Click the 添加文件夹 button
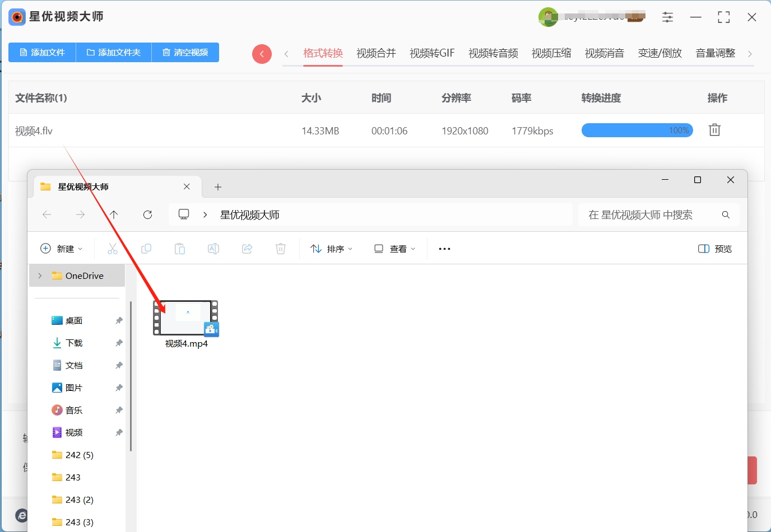The width and height of the screenshot is (771, 532). pos(114,52)
